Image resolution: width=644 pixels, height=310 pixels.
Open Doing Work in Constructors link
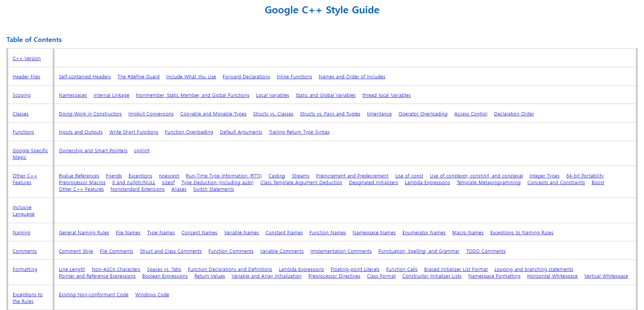90,114
